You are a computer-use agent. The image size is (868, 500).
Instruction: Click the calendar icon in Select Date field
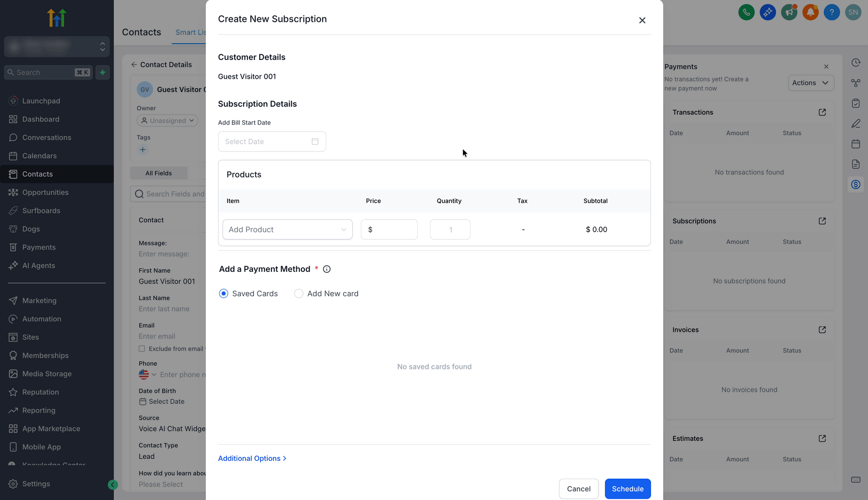[315, 142]
